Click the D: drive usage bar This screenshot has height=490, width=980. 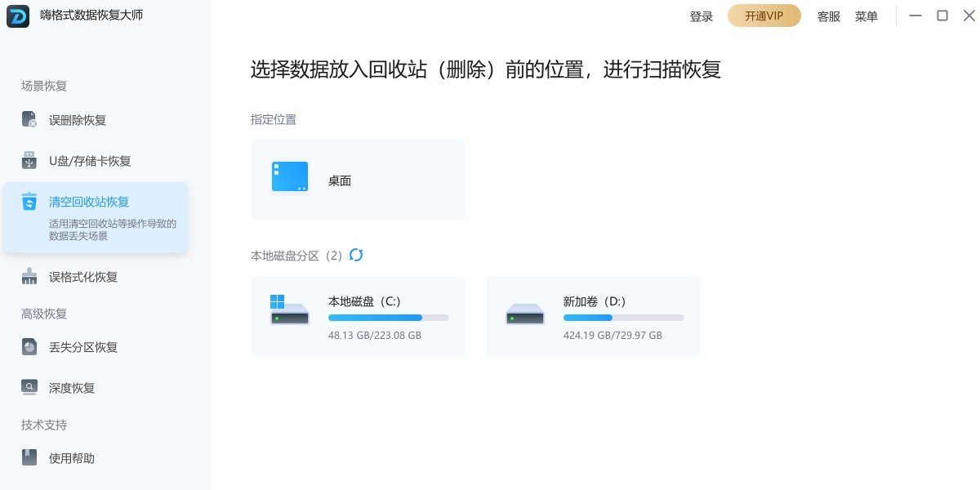pyautogui.click(x=623, y=318)
